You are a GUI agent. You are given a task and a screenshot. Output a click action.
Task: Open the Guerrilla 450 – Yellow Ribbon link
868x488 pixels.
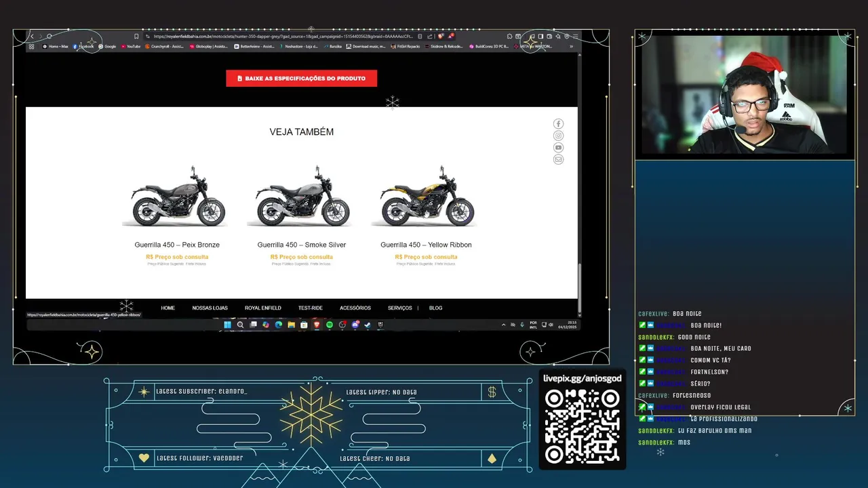pos(426,245)
